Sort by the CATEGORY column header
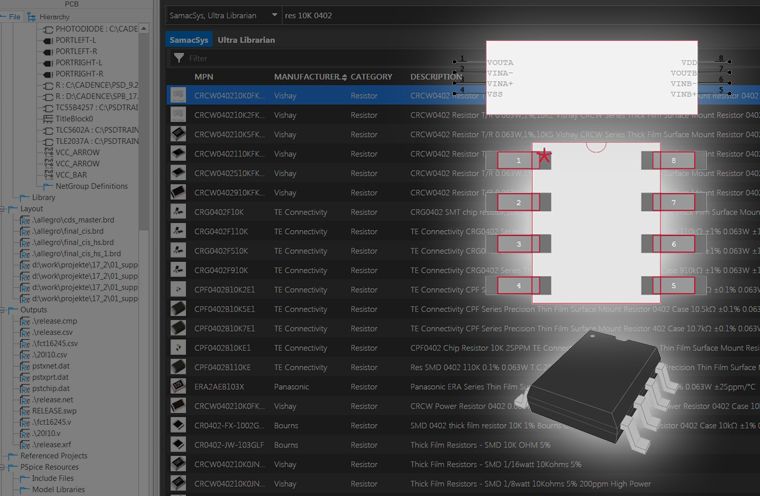 tap(371, 77)
